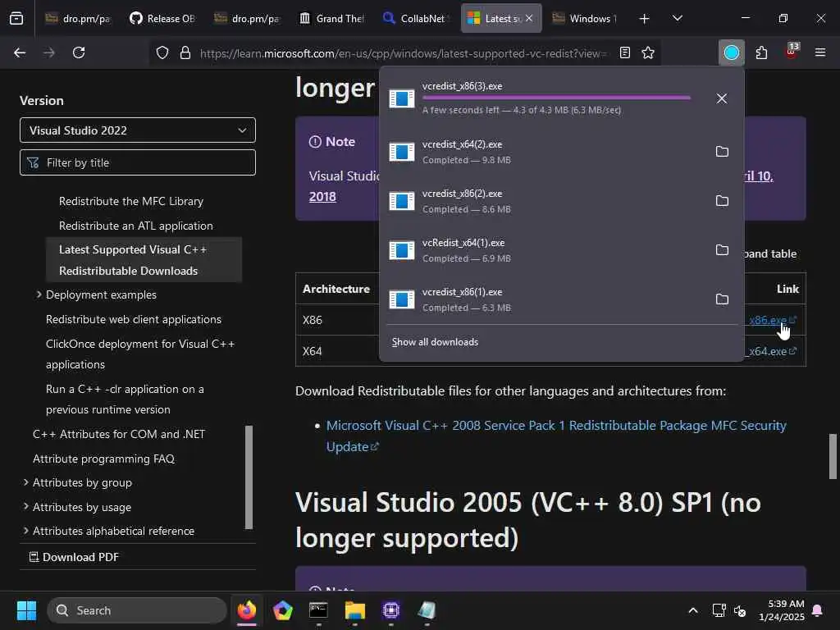Close the Latest supported tab

529,18
